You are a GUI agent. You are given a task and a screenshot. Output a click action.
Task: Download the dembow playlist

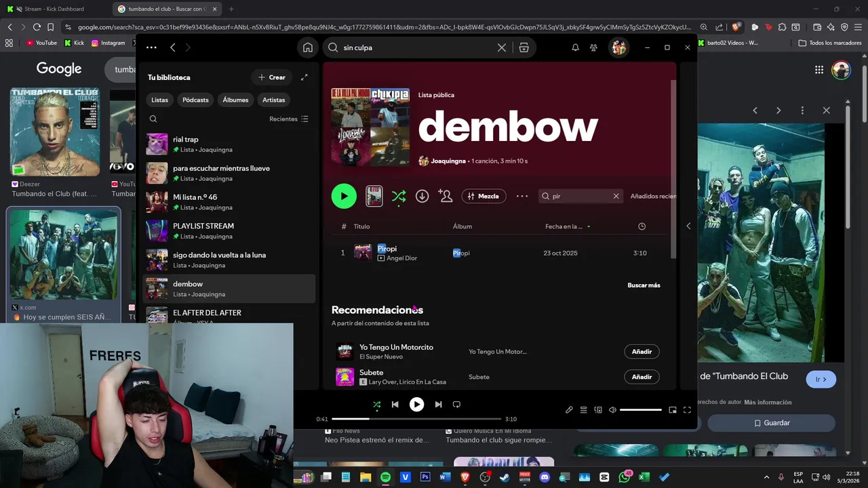[422, 196]
